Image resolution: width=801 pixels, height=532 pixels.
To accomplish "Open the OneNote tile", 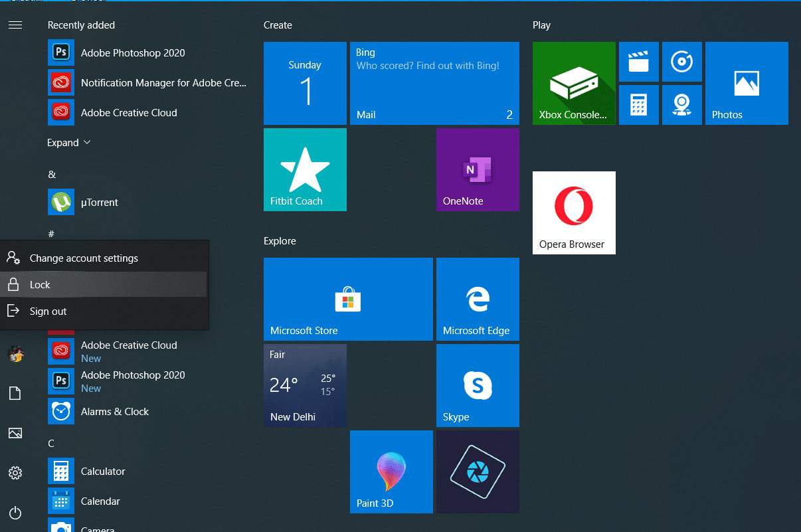I will 478,169.
